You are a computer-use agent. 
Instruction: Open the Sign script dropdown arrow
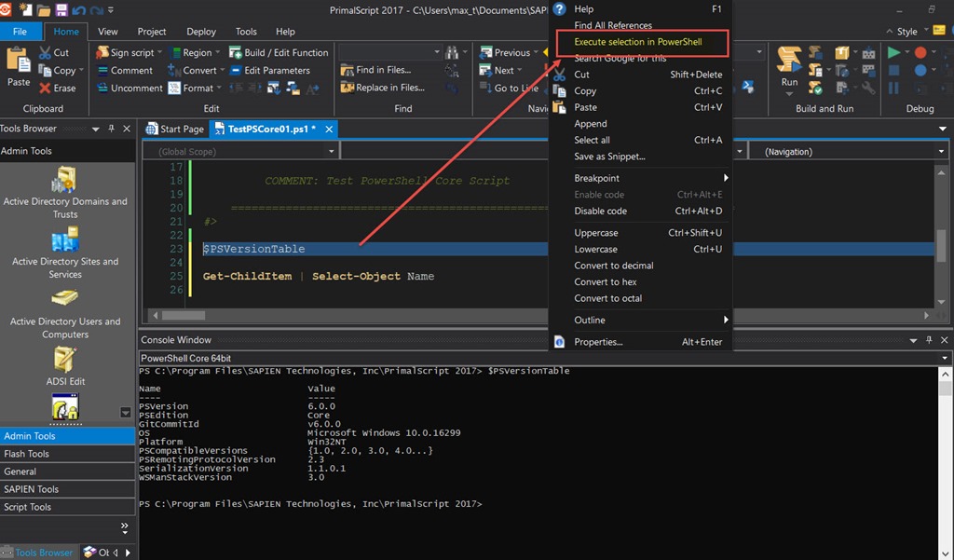tap(159, 53)
